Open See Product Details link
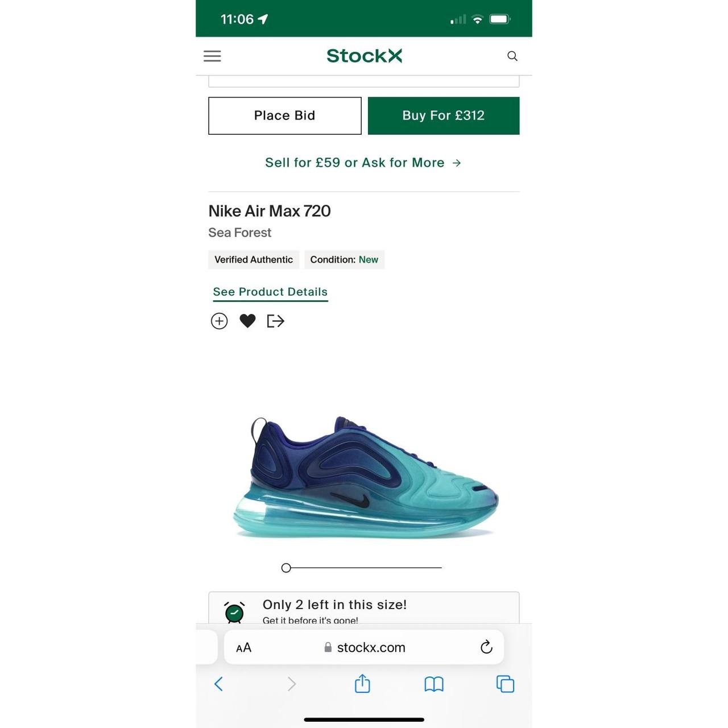The width and height of the screenshot is (728, 728). 270,292
